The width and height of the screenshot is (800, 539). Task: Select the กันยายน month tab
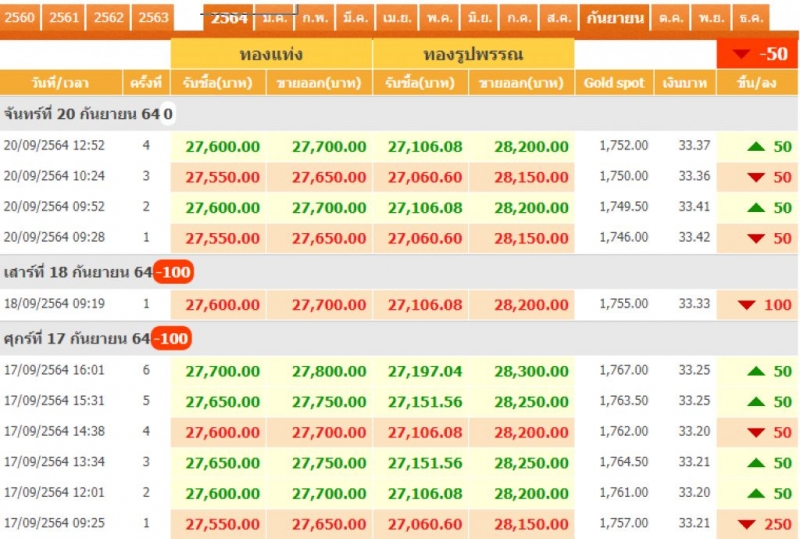tap(615, 17)
